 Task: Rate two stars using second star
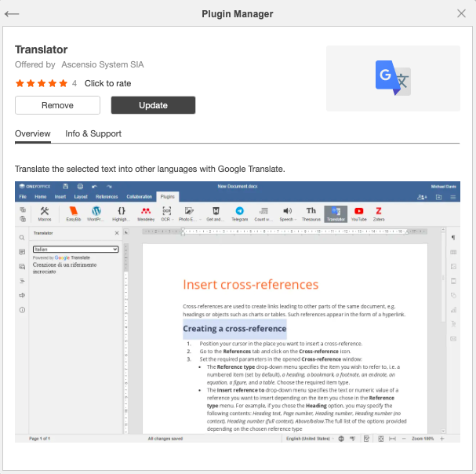pos(31,83)
